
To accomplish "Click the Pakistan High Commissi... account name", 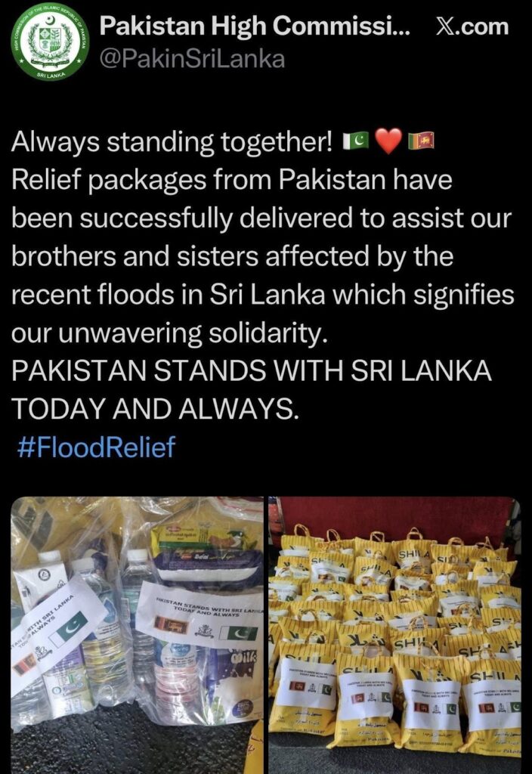I will point(255,26).
